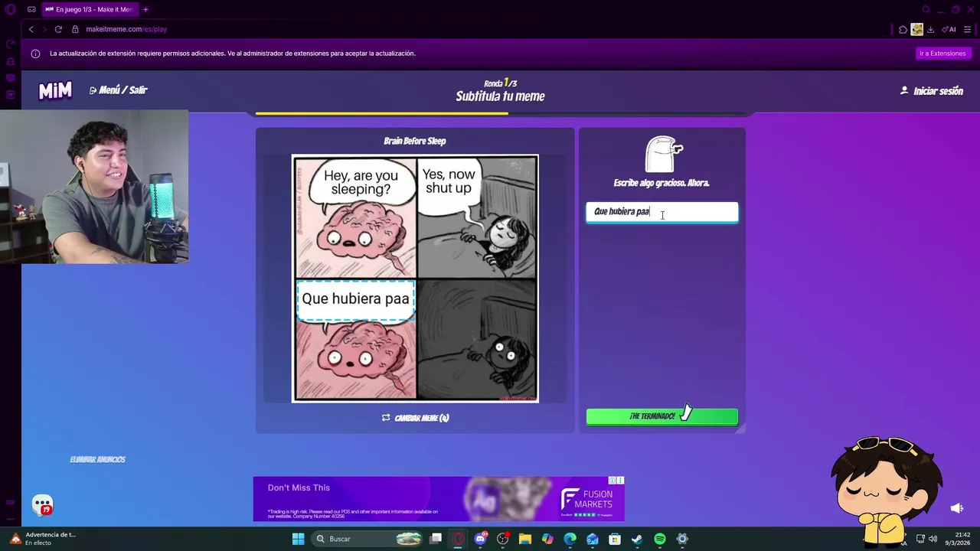Click the site lock icon
The image size is (980, 551).
tap(75, 29)
